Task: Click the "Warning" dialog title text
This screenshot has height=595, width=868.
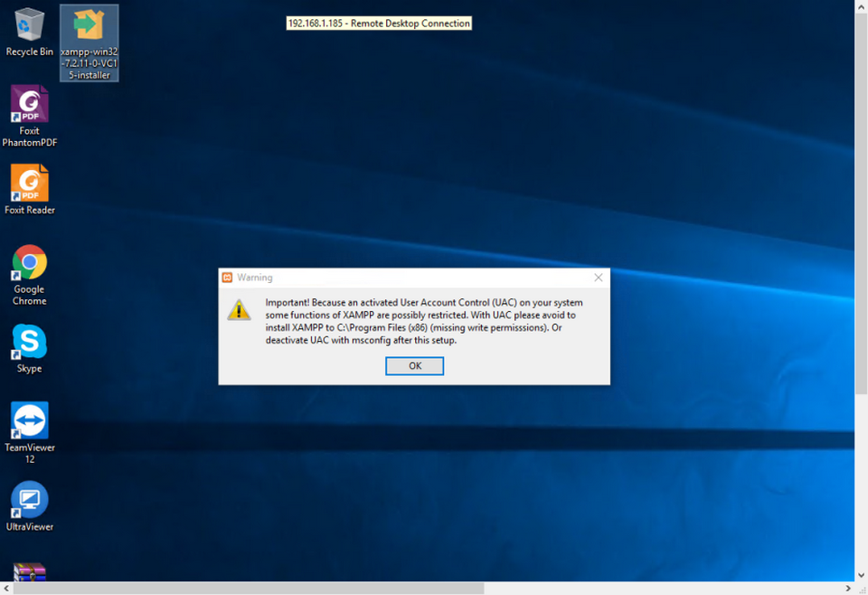Action: pyautogui.click(x=255, y=278)
